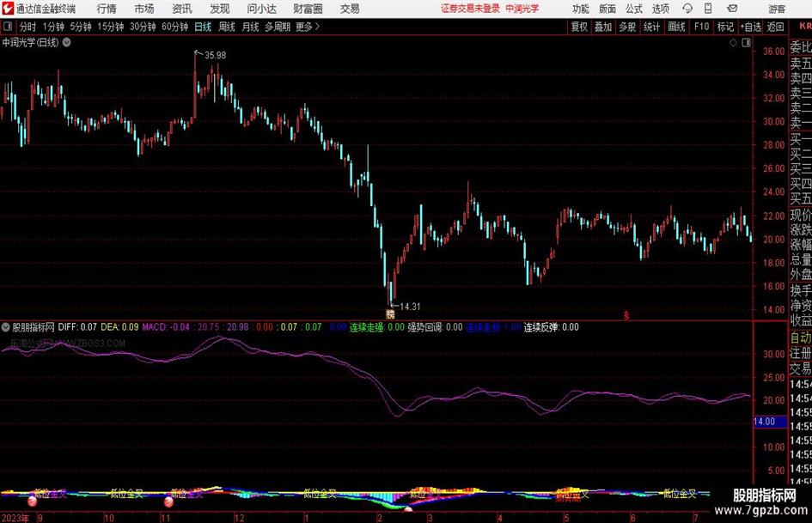
Task: Click the 2023年 date axis label
Action: [15, 518]
